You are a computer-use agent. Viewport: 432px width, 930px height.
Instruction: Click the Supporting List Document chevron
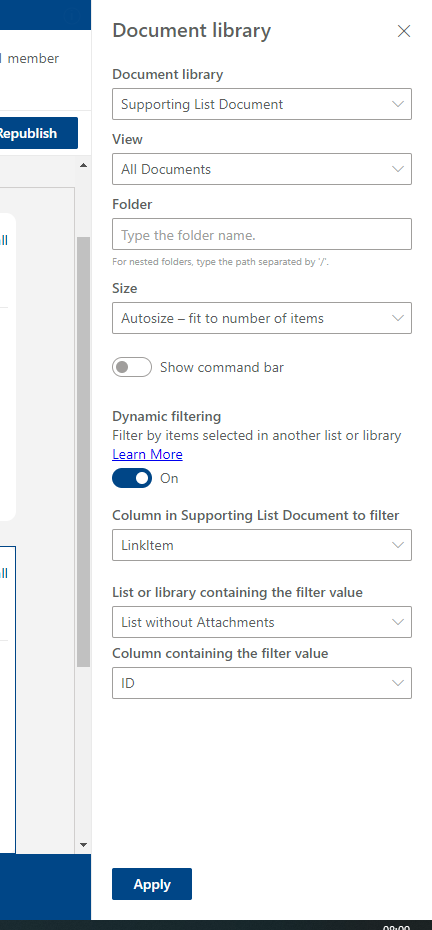click(x=398, y=104)
